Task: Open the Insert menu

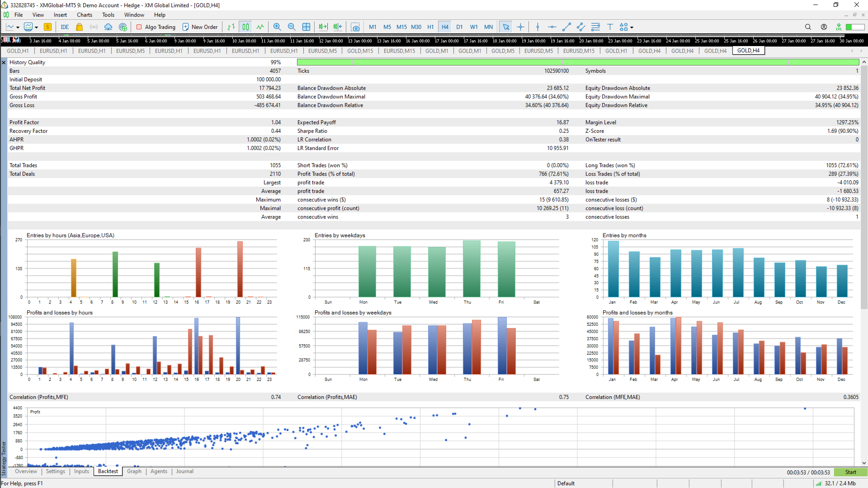Action: pyautogui.click(x=60, y=15)
